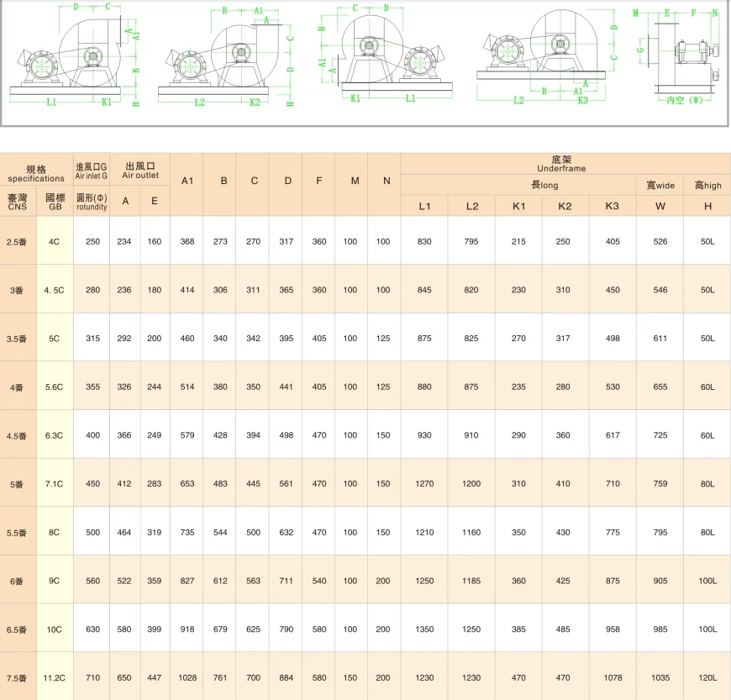Click the "4C" GB model cell
This screenshot has height=700, width=731.
54,241
